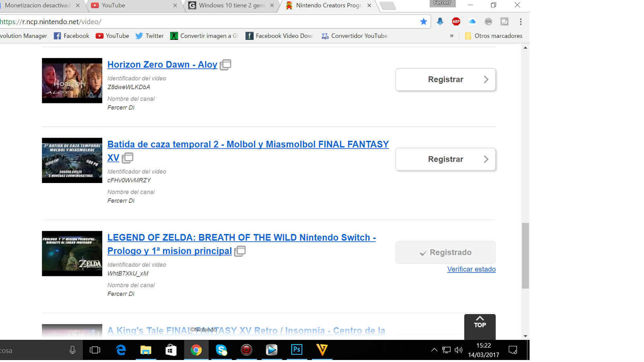Open Chrome's three-dot menu

(520, 22)
